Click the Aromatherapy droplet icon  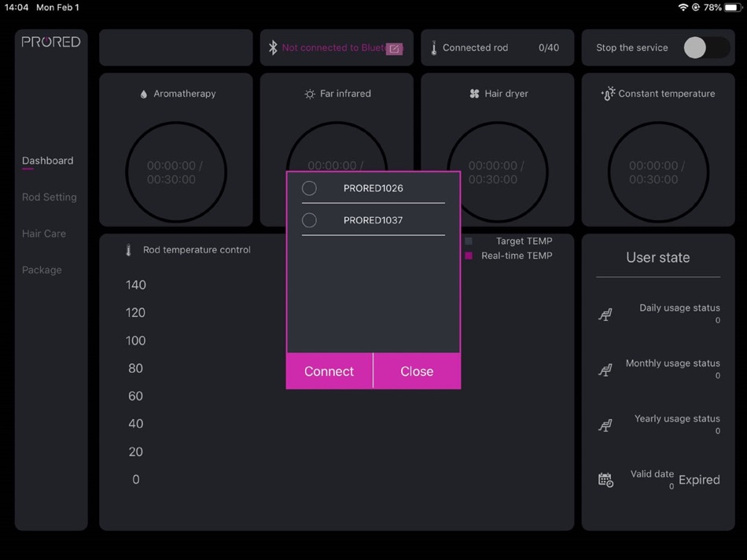[144, 94]
